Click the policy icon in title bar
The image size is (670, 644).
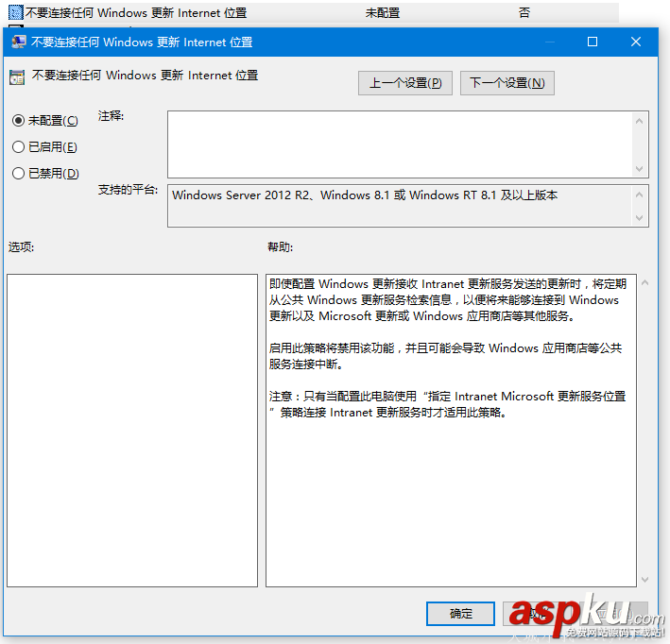(18, 42)
